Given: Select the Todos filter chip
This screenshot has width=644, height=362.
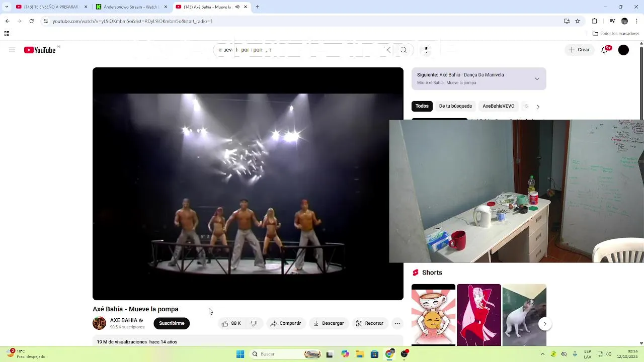Looking at the screenshot, I should pyautogui.click(x=422, y=106).
